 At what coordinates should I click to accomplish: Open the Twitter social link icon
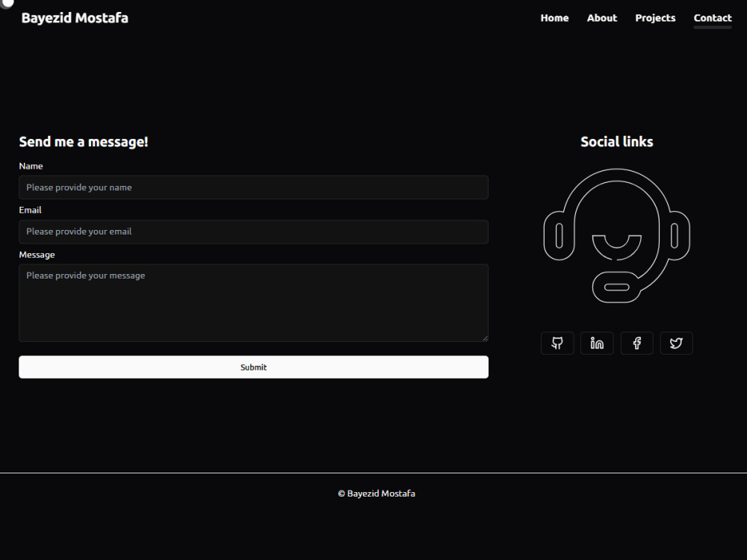click(676, 343)
